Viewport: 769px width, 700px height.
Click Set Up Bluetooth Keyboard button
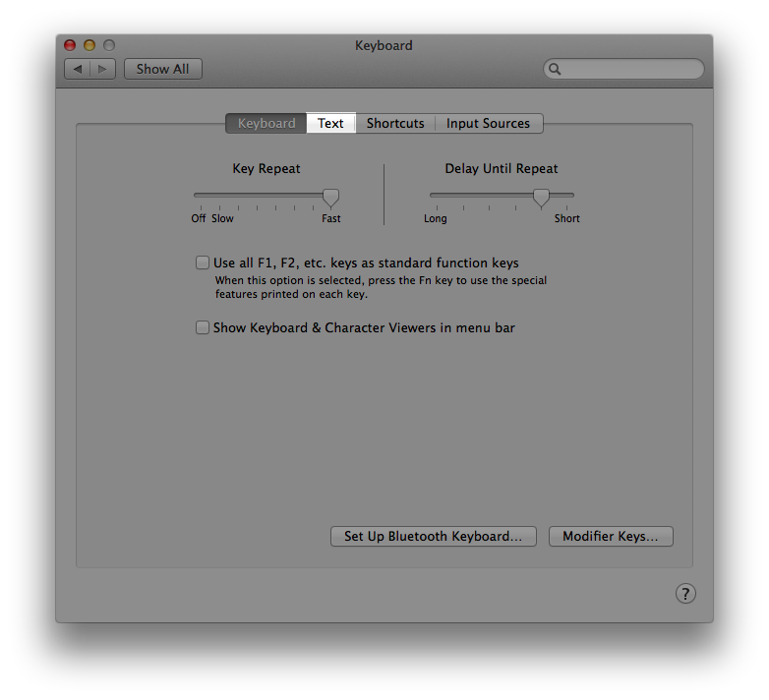click(x=433, y=536)
